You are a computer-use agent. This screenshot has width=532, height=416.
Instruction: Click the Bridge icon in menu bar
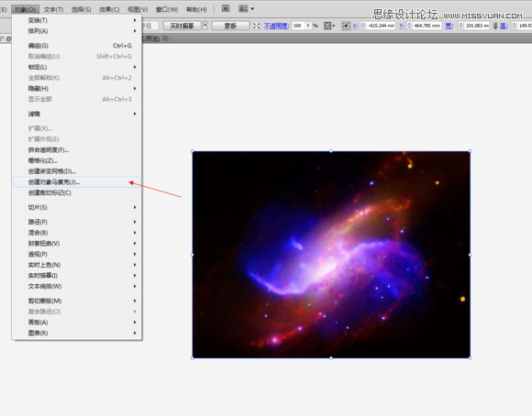click(x=226, y=9)
